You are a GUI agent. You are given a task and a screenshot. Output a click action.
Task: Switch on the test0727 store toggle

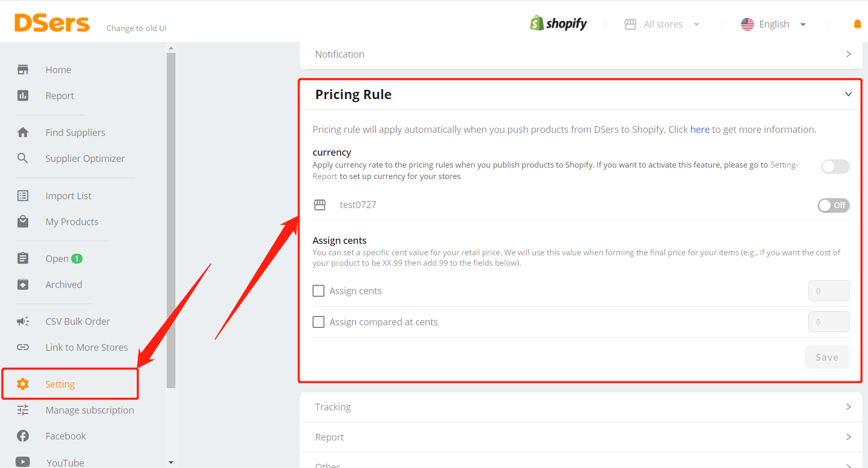coord(833,205)
